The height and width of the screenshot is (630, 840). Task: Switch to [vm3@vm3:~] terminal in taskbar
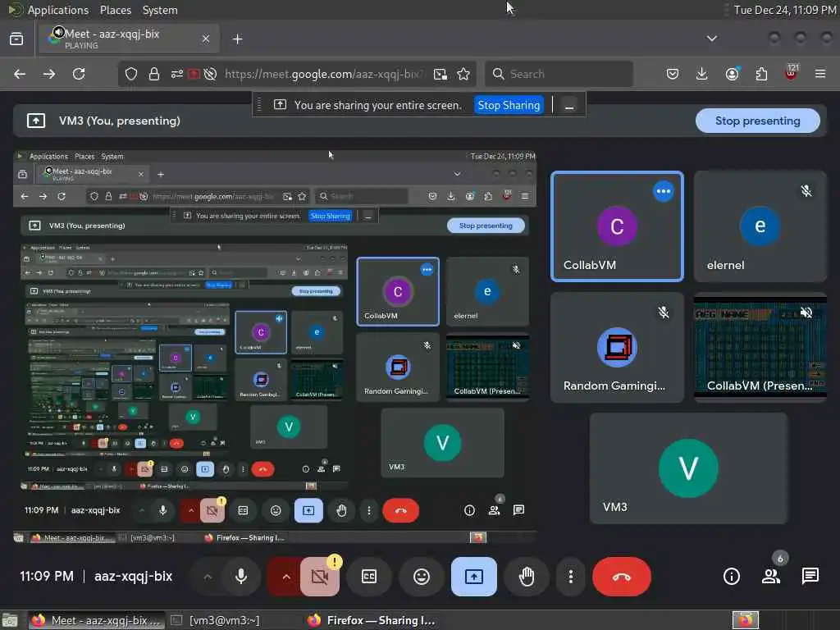216,620
